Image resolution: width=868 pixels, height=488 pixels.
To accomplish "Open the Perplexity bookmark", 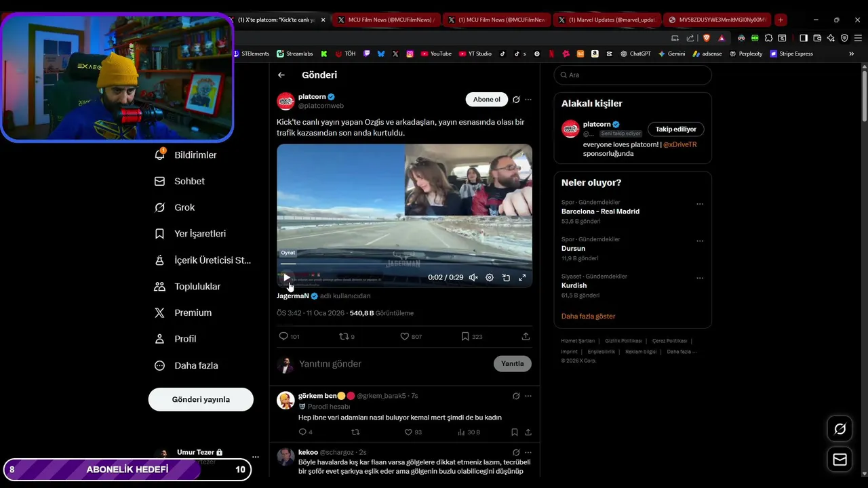I will (x=746, y=54).
